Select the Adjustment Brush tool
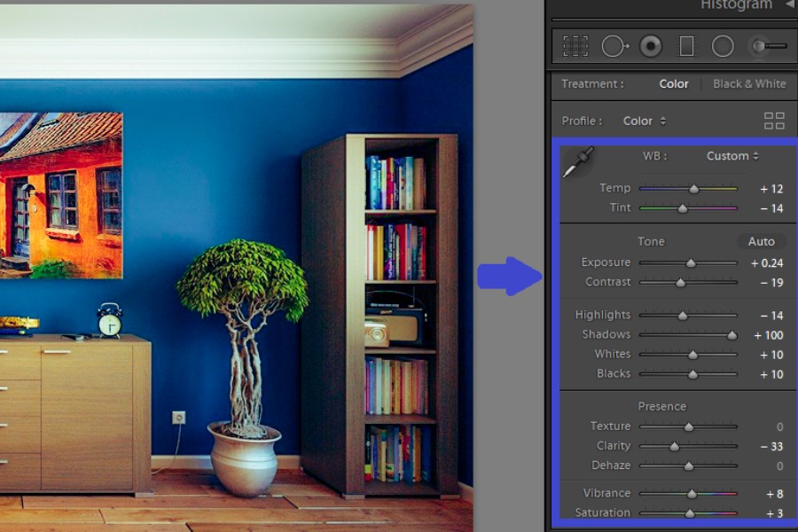The height and width of the screenshot is (532, 798). click(767, 46)
